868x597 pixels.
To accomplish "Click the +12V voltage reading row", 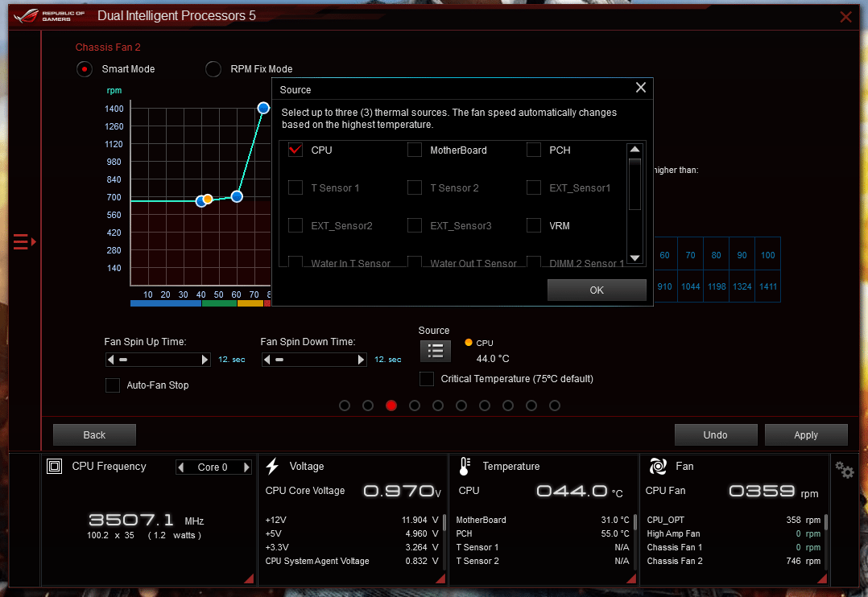I will pyautogui.click(x=352, y=520).
